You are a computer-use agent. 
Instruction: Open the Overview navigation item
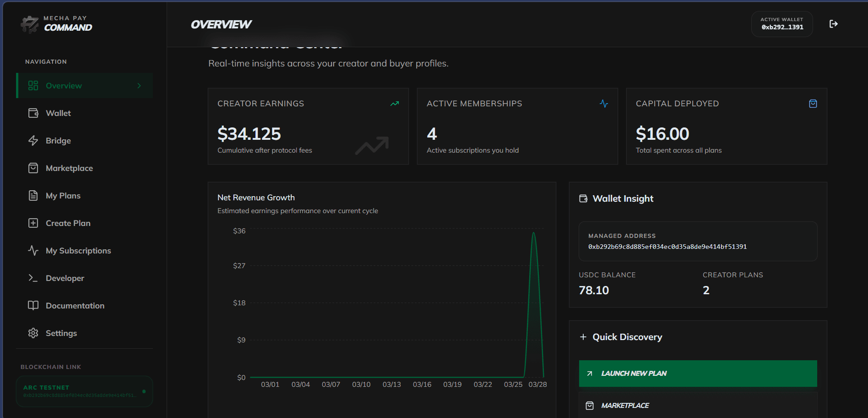click(x=85, y=86)
